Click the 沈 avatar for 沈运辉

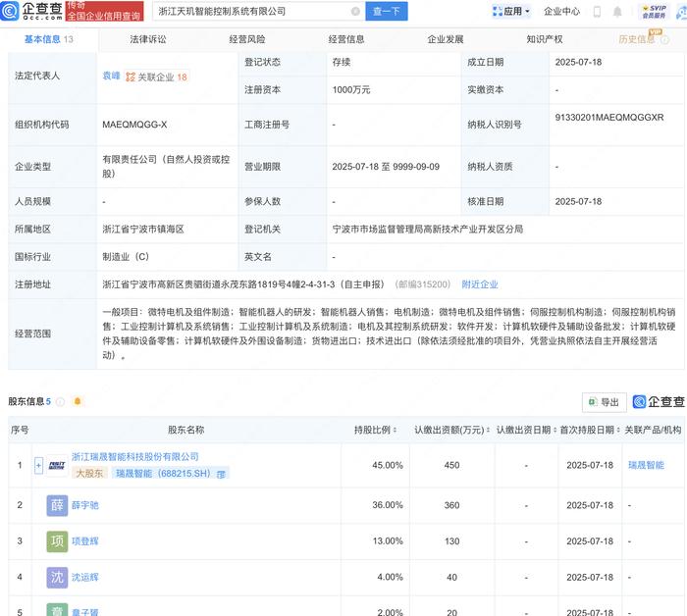coord(57,577)
